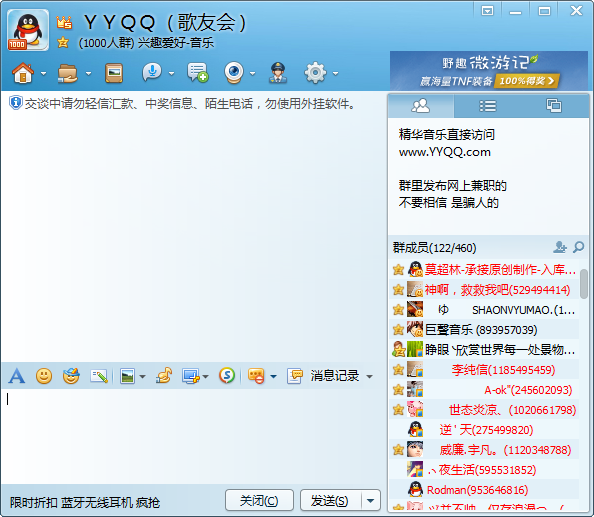Take a screenshot with the screen capture icon
The width and height of the screenshot is (594, 517).
(191, 376)
